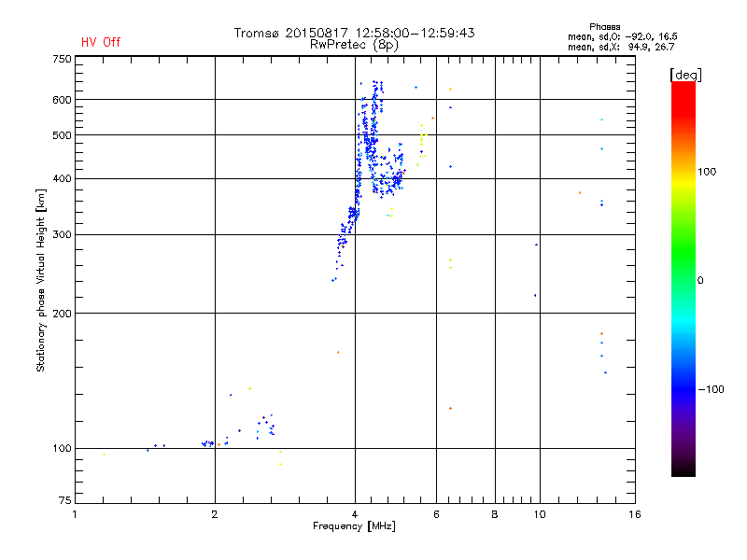Click the red 'HV Off' label
Screen dimensions: 747x560
(101, 42)
